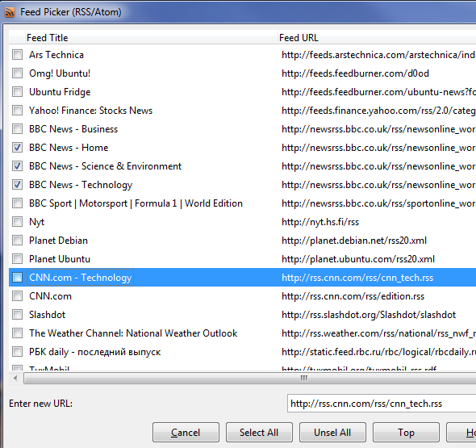Click the horizontal scrollbar left arrow
This screenshot has width=476, height=448.
coord(15,378)
